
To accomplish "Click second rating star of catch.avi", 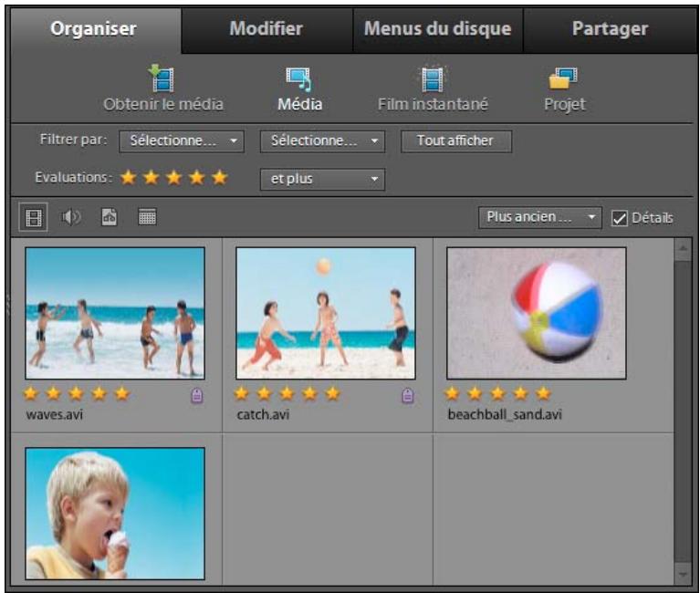I will click(265, 393).
